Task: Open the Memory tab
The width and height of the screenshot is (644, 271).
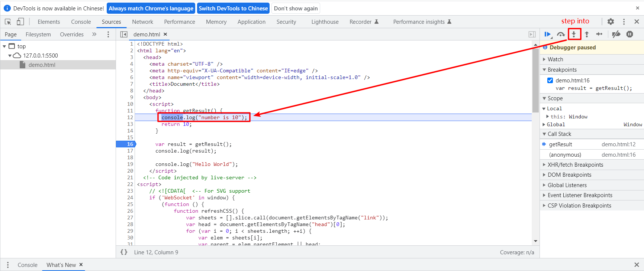Action: click(216, 22)
